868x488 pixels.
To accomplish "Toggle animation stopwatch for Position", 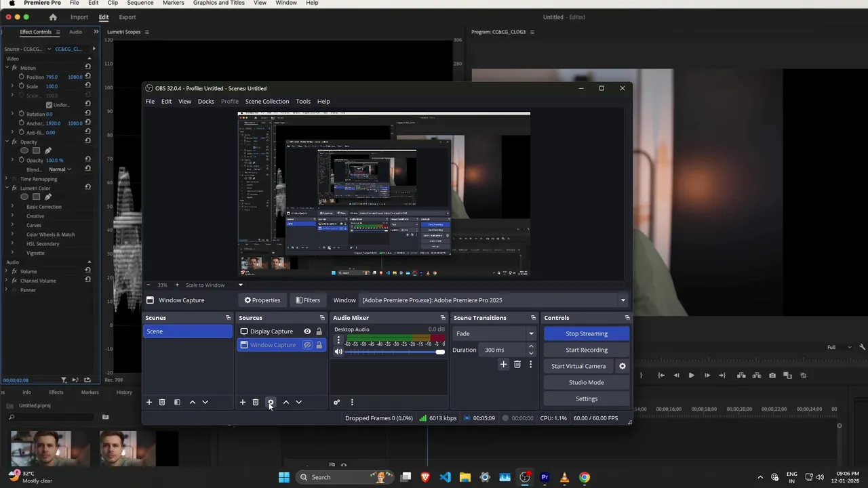I will tap(22, 77).
